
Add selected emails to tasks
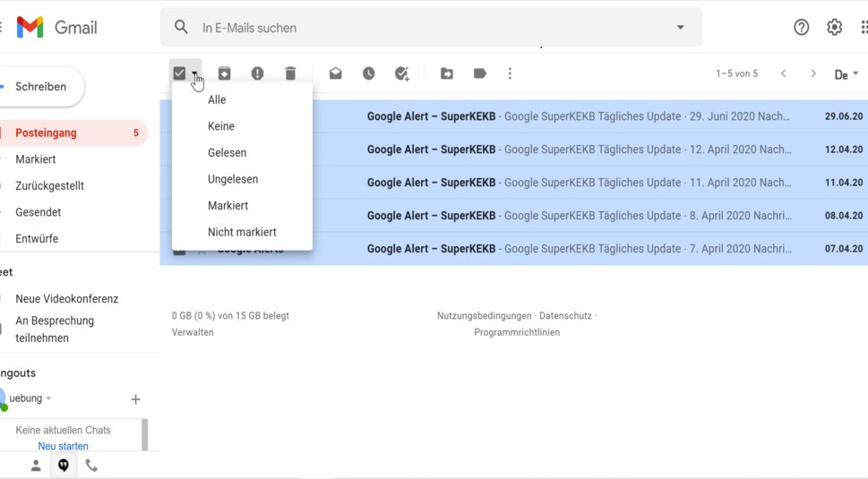click(402, 73)
